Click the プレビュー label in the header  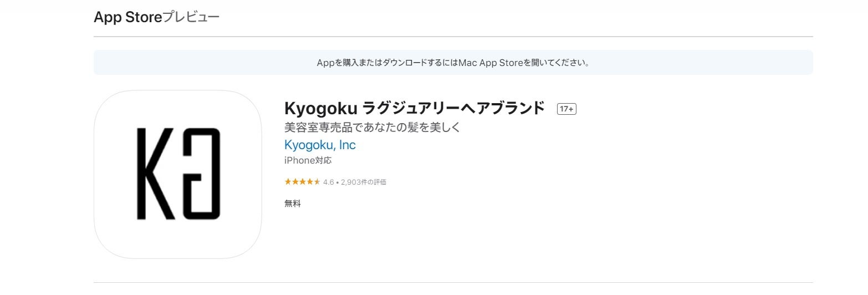(x=191, y=17)
